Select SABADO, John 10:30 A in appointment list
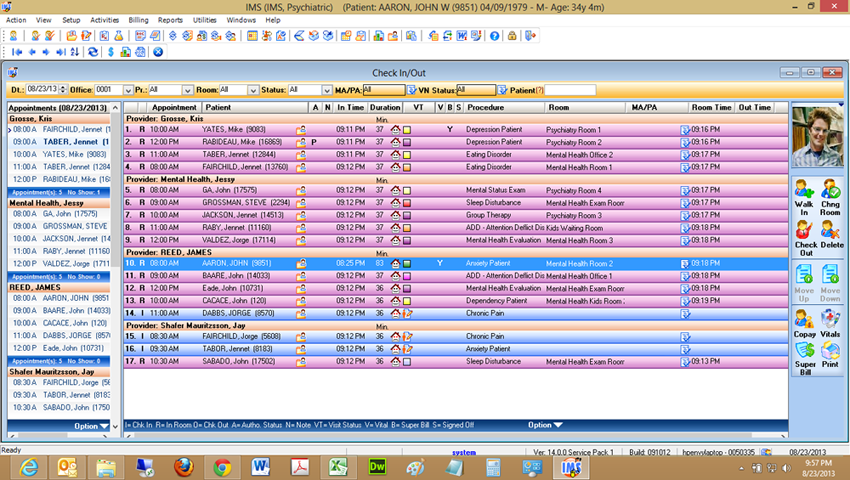Image resolution: width=850 pixels, height=480 pixels. pyautogui.click(x=59, y=407)
